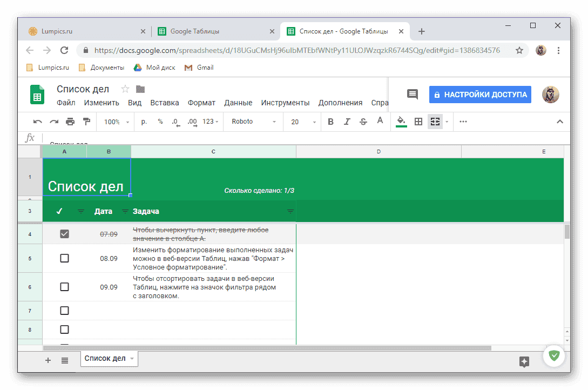The image size is (588, 390).
Task: Format value as percent
Action: [x=160, y=122]
